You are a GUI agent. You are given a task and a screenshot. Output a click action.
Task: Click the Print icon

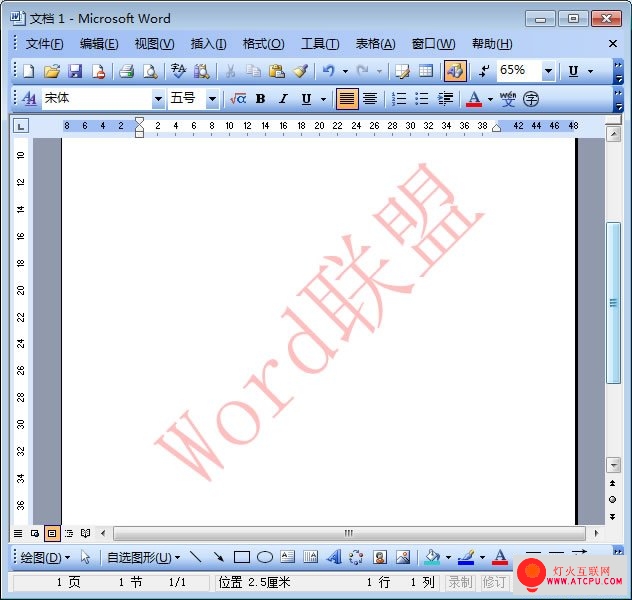click(126, 71)
